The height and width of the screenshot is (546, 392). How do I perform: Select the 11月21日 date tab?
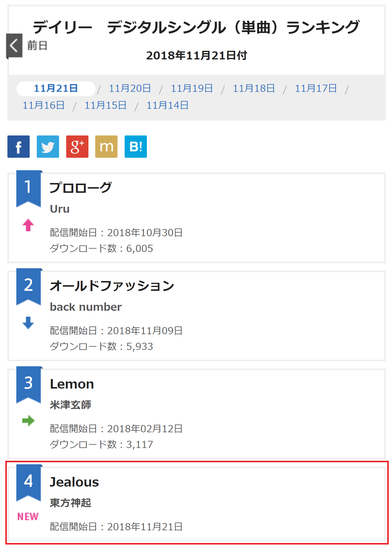(x=56, y=89)
